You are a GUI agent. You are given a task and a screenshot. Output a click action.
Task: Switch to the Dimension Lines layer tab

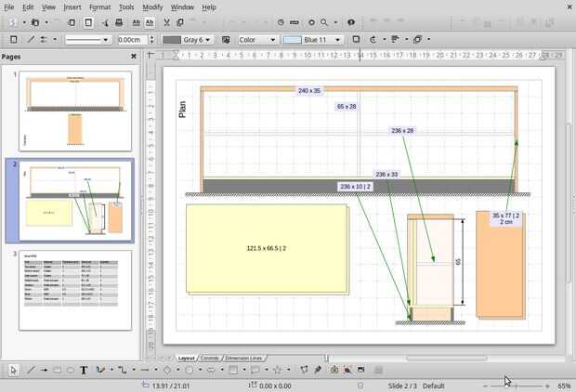click(x=243, y=358)
